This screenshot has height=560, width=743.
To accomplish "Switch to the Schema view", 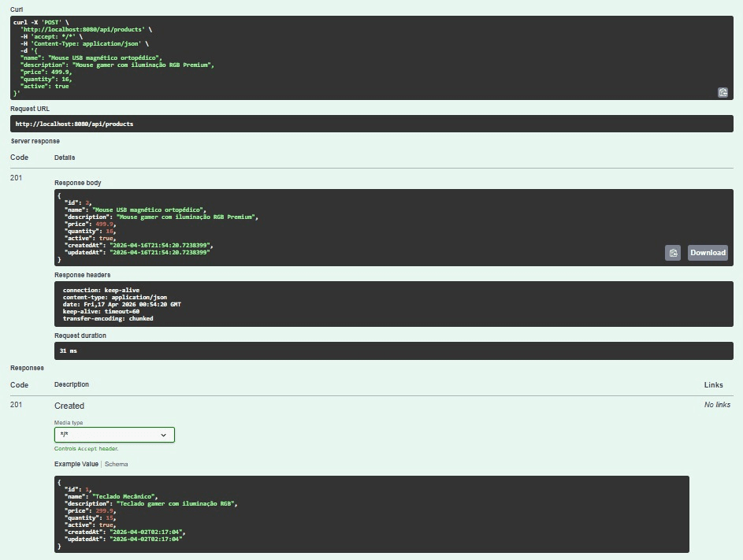I will (x=116, y=464).
